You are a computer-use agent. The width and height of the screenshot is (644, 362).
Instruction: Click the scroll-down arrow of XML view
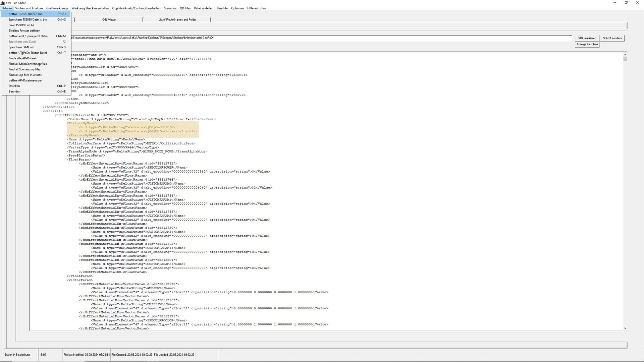[x=625, y=328]
